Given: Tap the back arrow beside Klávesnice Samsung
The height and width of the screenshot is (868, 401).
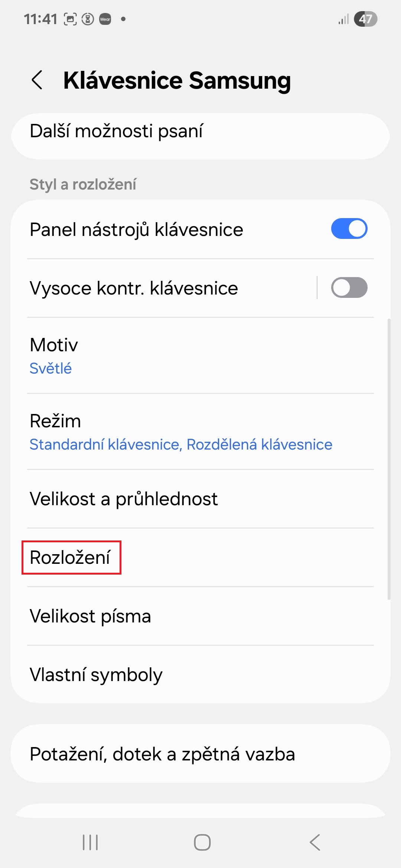Looking at the screenshot, I should 37,80.
